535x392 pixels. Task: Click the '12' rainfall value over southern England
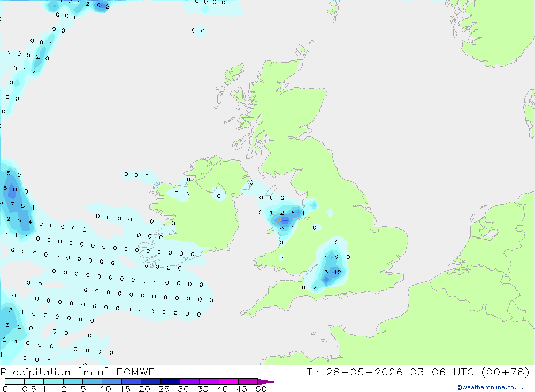[x=338, y=272]
